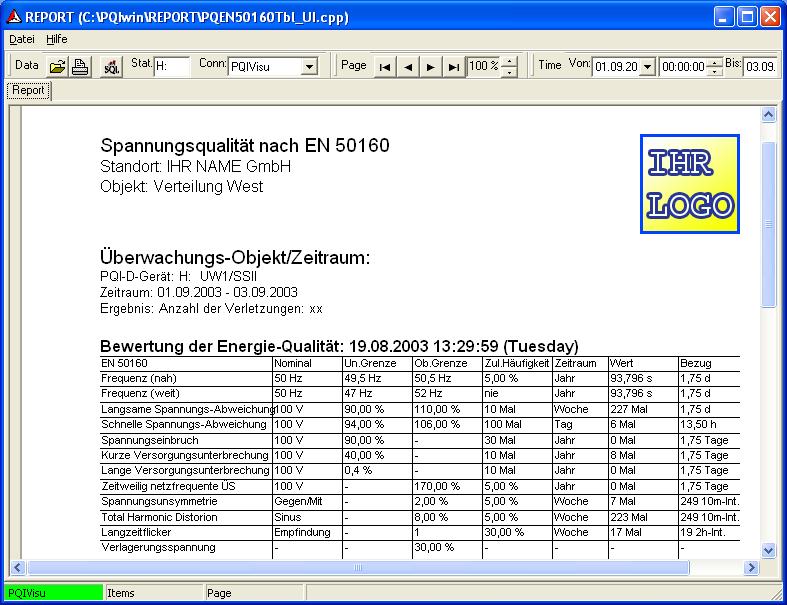
Task: Click the Langsame Spannungs-Abweichung row label
Action: tap(188, 410)
